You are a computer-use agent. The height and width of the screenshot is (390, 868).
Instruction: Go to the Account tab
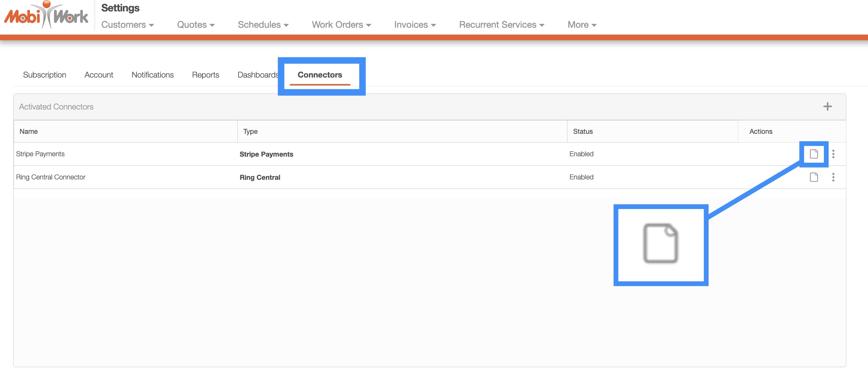[99, 75]
